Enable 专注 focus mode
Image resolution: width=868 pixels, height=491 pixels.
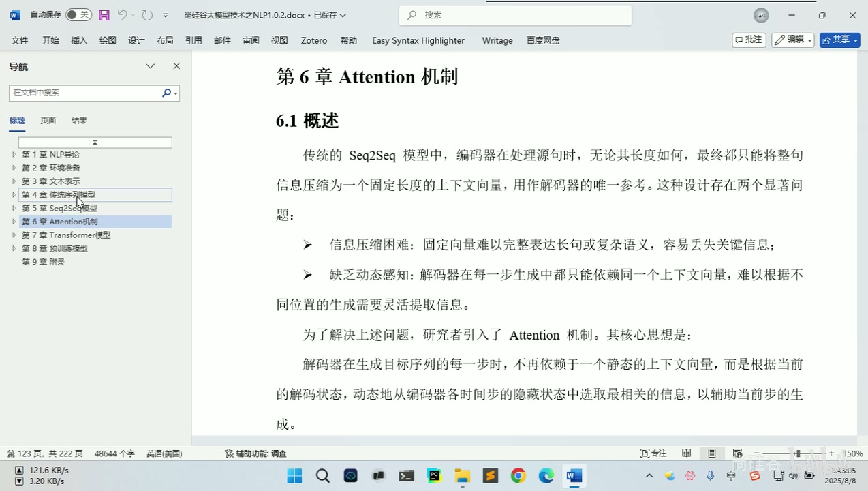click(x=653, y=453)
